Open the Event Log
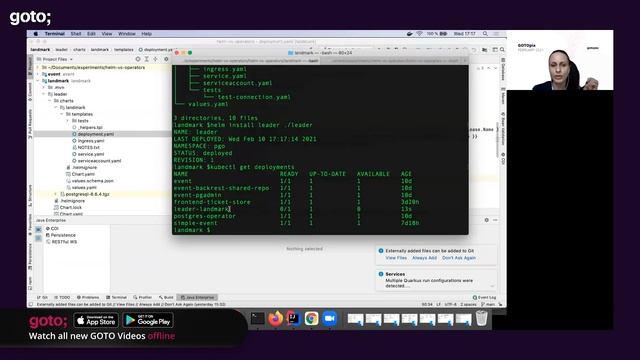 point(484,298)
